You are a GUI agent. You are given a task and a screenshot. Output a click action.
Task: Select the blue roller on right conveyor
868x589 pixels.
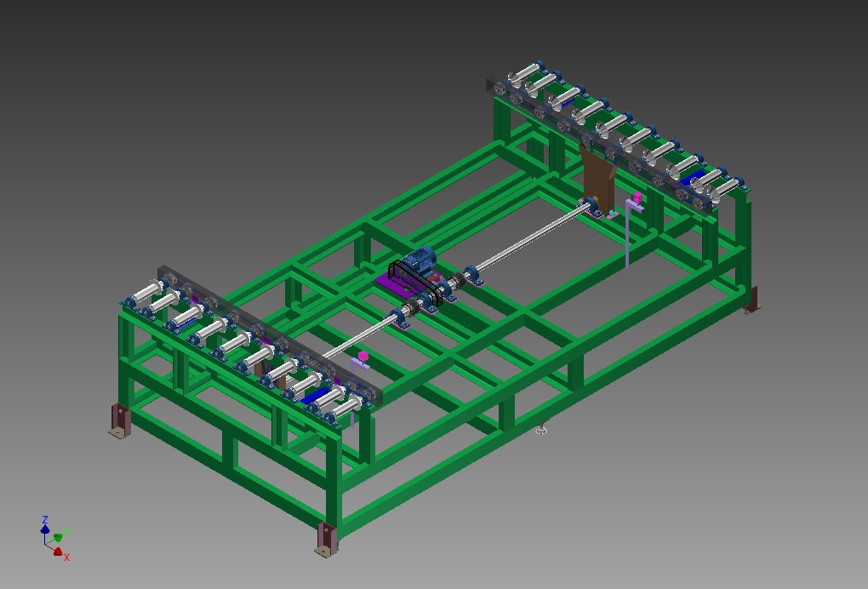[x=691, y=178]
